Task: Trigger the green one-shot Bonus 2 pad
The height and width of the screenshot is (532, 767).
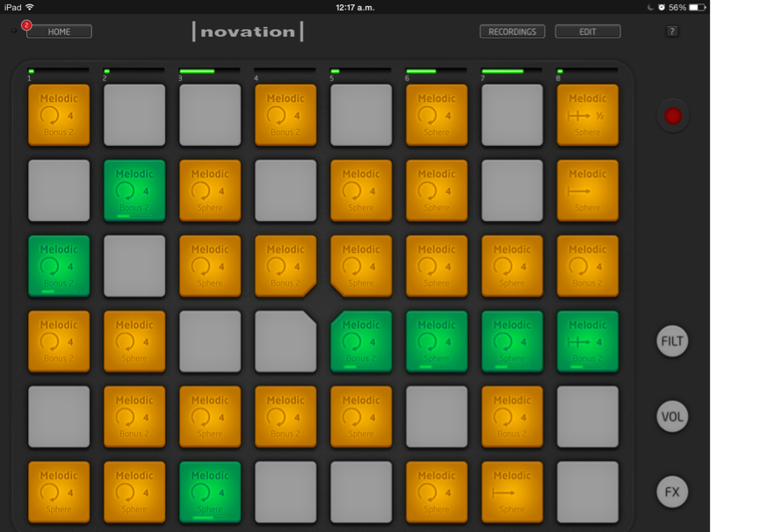Action: pyautogui.click(x=587, y=341)
